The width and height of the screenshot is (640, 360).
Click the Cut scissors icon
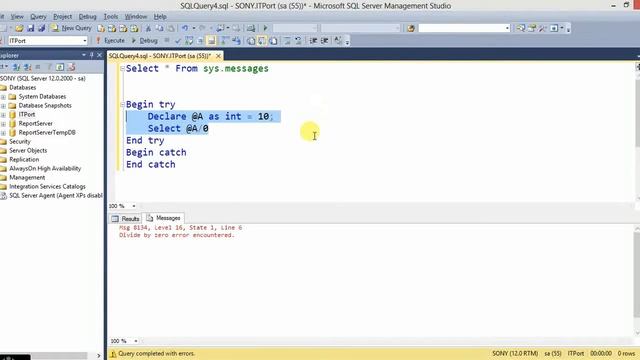coord(148,28)
